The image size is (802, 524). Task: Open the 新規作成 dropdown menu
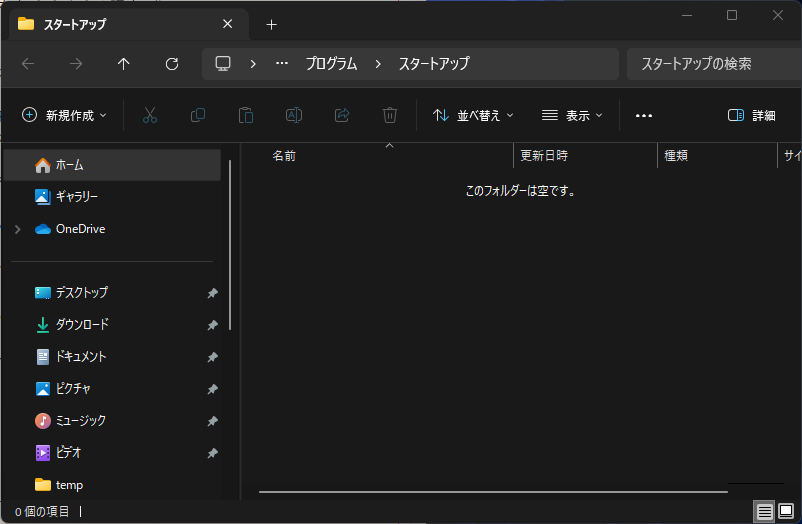[x=65, y=115]
